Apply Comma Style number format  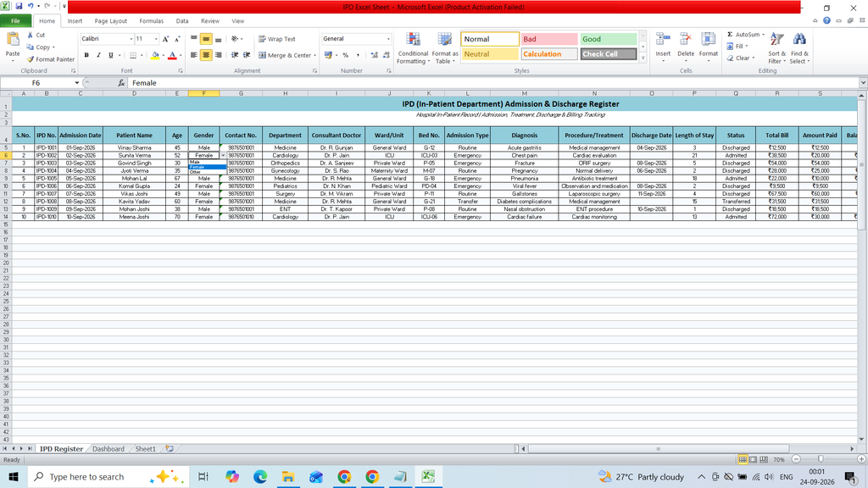click(358, 55)
